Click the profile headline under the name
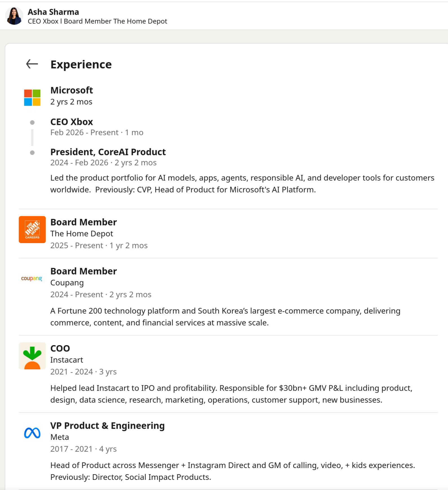Viewport: 448px width, 490px height. (x=97, y=21)
